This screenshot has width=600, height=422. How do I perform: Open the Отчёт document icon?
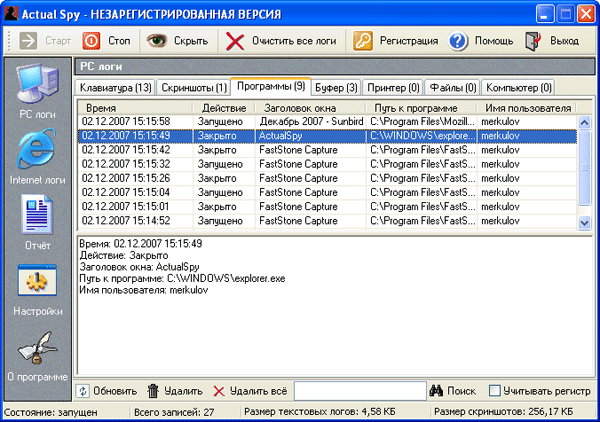point(37,214)
